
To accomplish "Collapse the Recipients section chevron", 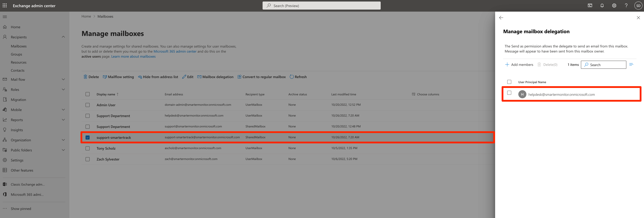I will [63, 37].
